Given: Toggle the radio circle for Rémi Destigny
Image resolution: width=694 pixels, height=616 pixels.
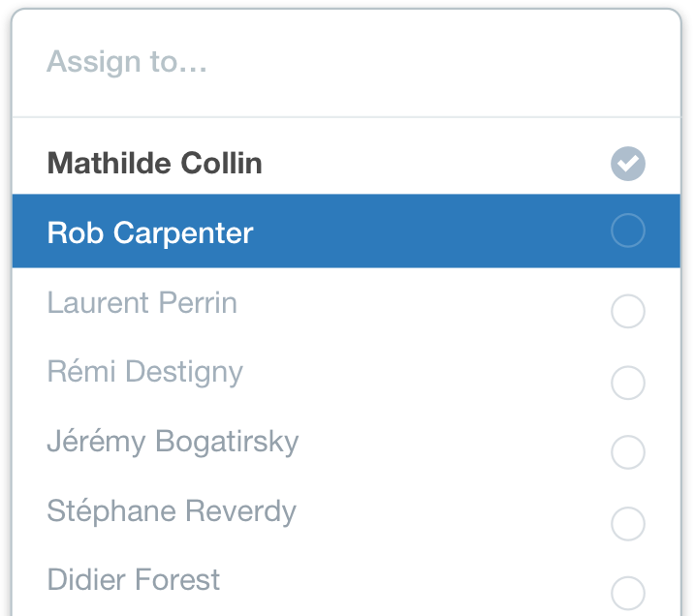Looking at the screenshot, I should pyautogui.click(x=628, y=383).
